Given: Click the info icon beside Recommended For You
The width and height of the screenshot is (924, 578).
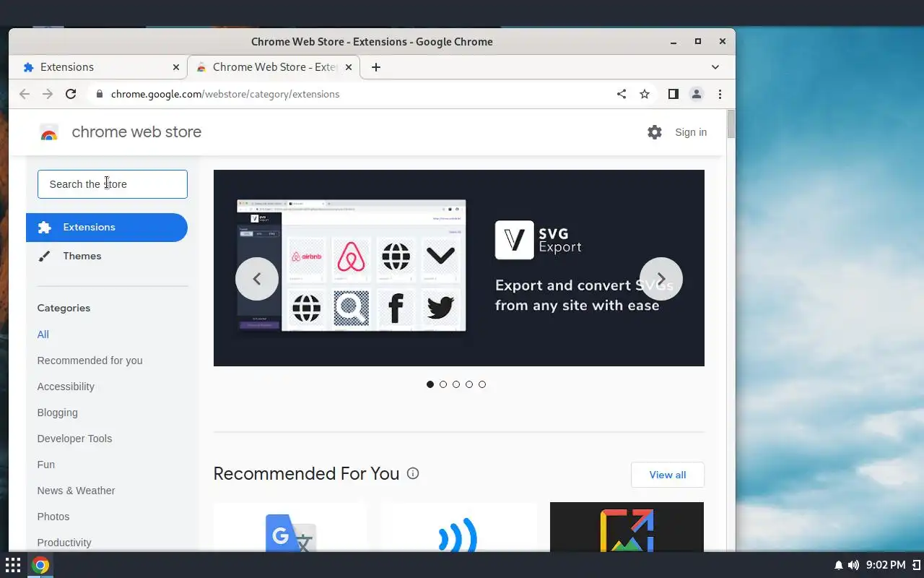Looking at the screenshot, I should click(x=413, y=473).
